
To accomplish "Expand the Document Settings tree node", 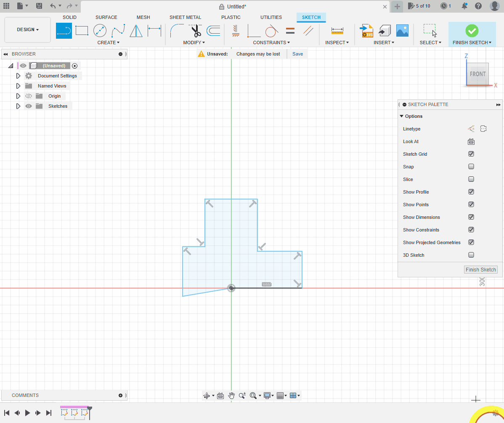I will click(x=18, y=76).
